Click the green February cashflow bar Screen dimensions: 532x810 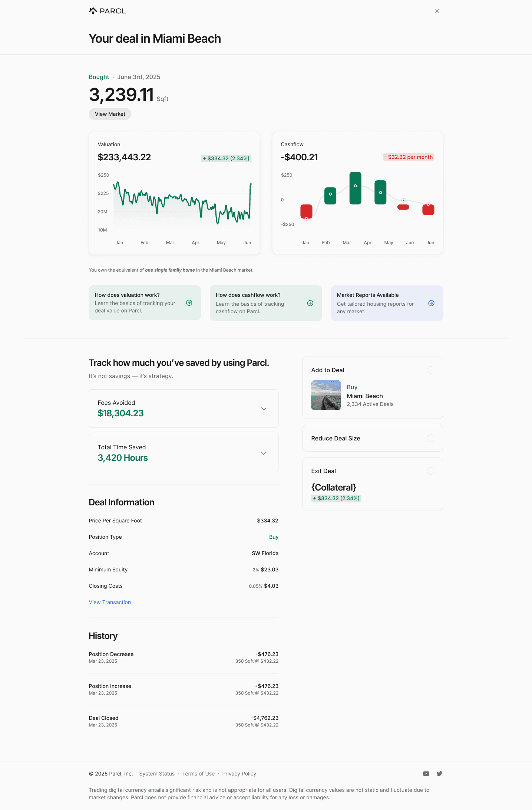click(330, 196)
